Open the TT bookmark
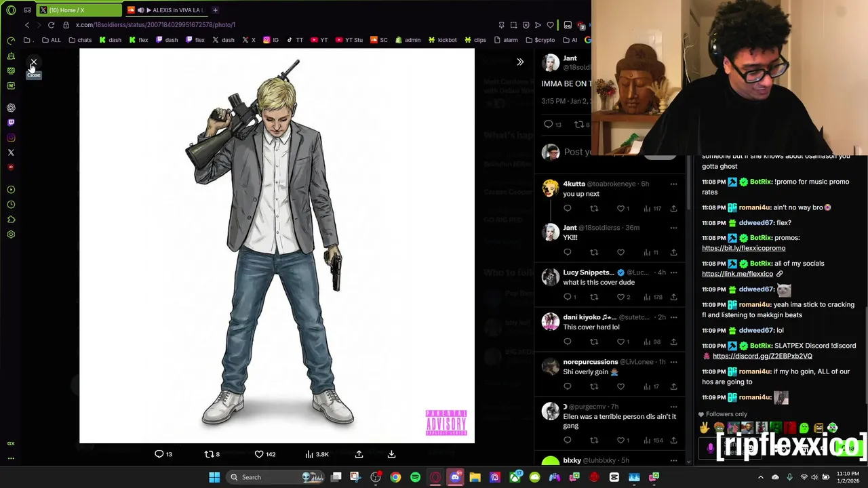The image size is (868, 488). click(x=295, y=40)
